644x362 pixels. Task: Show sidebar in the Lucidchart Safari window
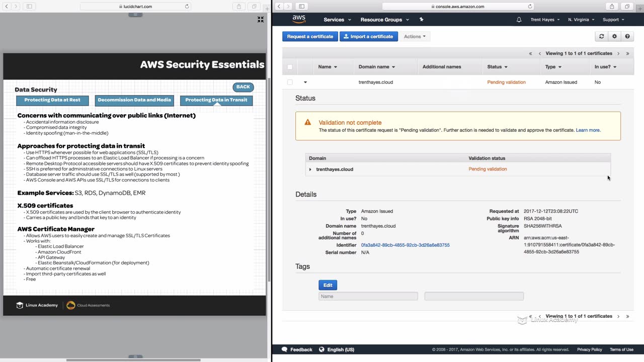click(x=29, y=7)
